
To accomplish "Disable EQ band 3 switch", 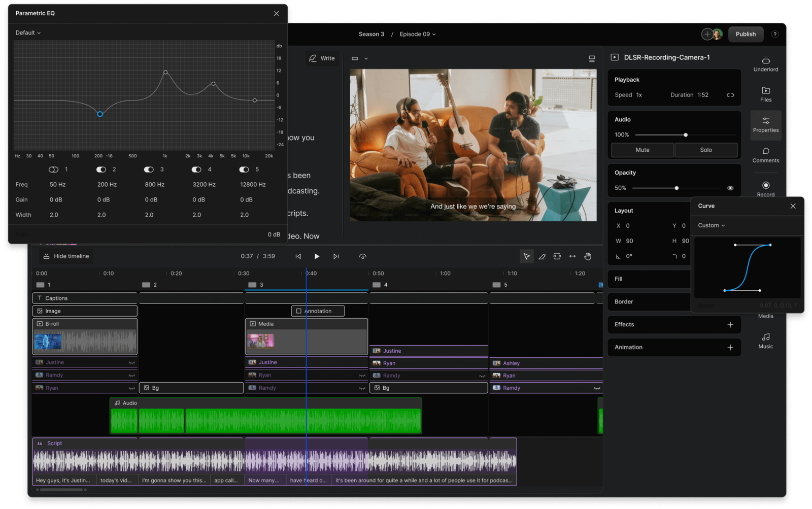I will click(x=149, y=169).
